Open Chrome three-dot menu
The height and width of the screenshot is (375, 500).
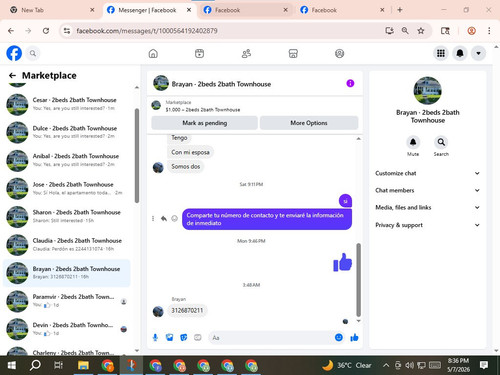pos(489,31)
